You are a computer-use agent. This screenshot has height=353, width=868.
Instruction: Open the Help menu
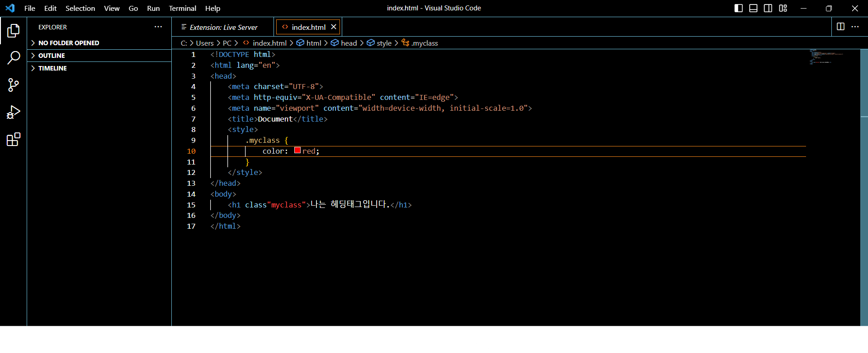tap(212, 8)
